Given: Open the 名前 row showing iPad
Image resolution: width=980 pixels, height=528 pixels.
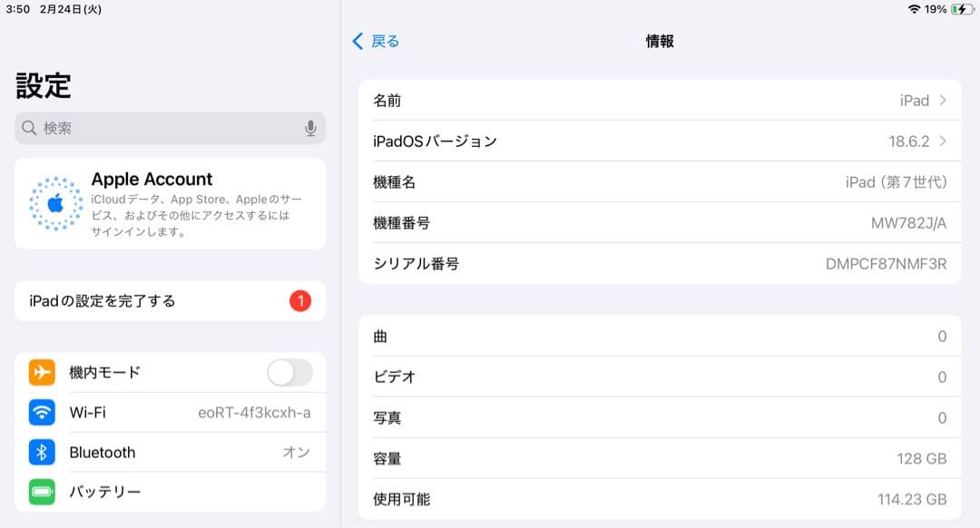Looking at the screenshot, I should click(x=660, y=100).
